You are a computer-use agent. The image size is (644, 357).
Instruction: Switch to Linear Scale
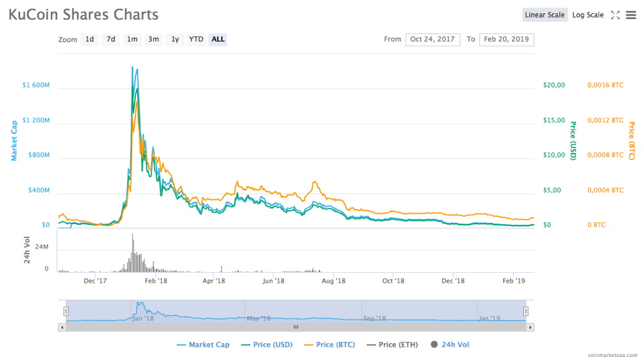545,15
